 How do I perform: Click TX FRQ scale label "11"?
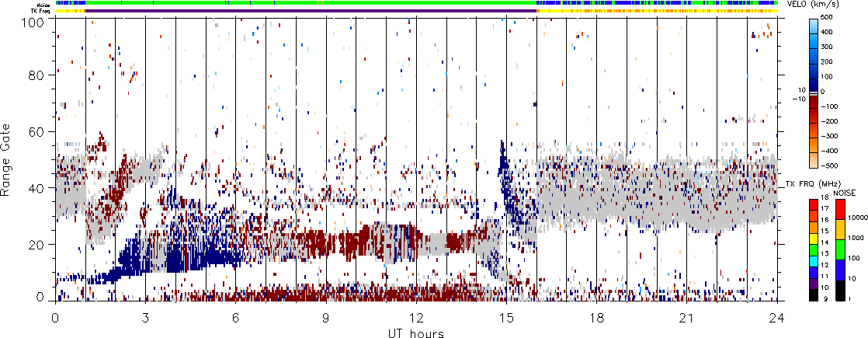825,277
